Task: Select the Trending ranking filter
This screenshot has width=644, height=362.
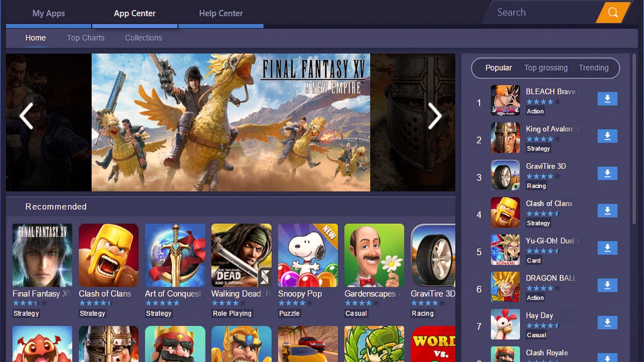Action: pos(593,68)
